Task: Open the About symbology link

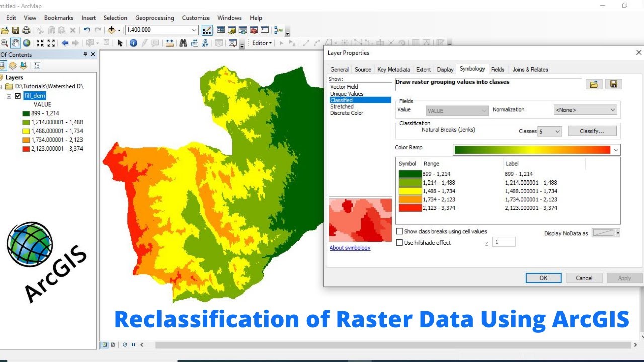Action: [x=350, y=248]
